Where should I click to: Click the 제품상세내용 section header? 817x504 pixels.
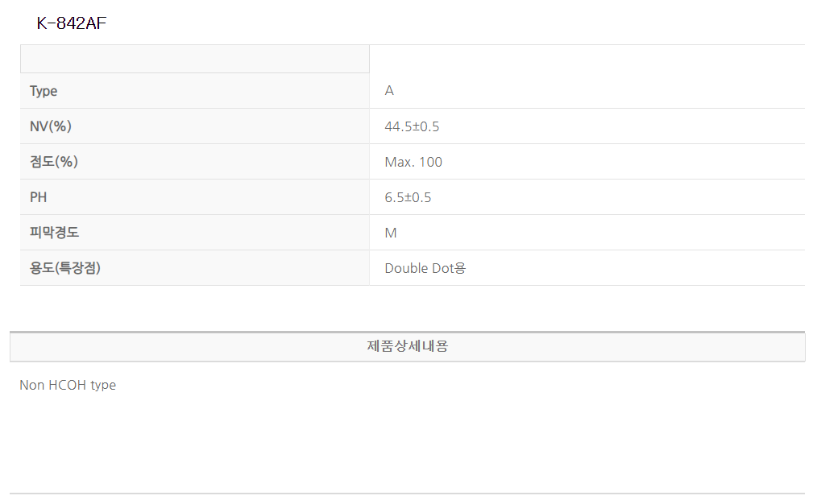(x=407, y=346)
